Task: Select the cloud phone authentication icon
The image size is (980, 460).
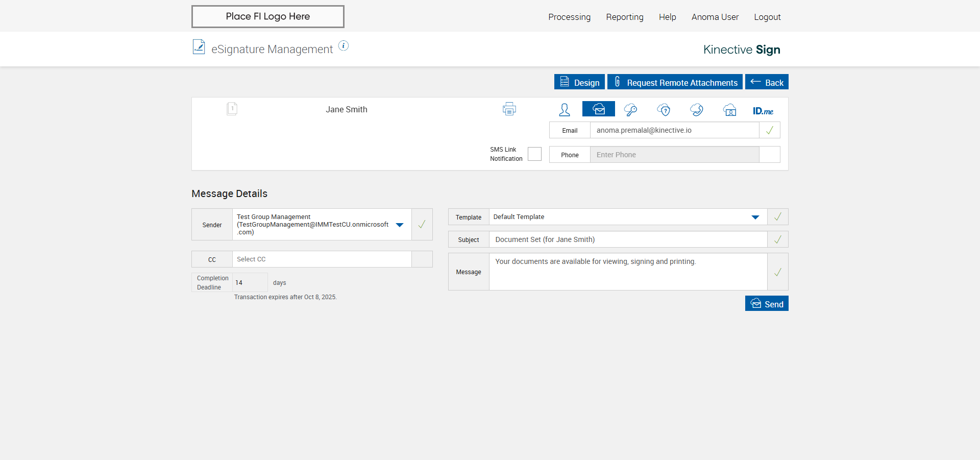Action: coord(697,110)
